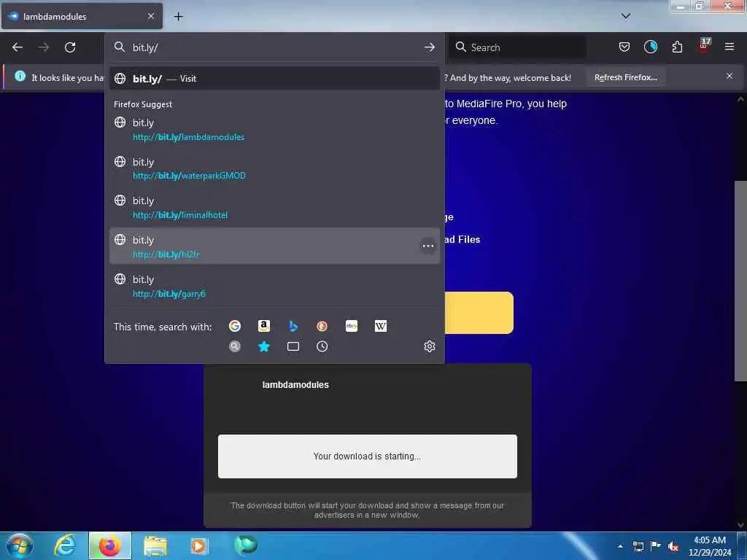Open the extension badge showing 17
The image size is (747, 560).
[x=704, y=46]
